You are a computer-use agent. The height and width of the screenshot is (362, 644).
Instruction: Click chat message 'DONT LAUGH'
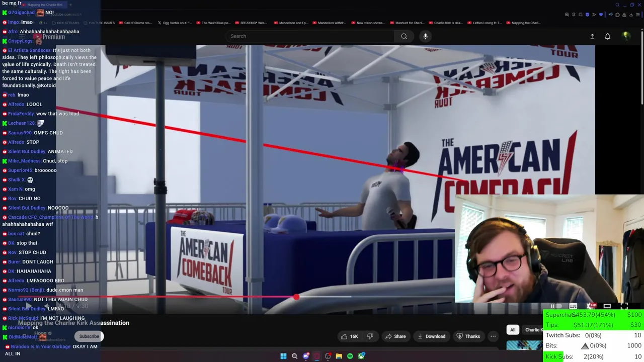click(38, 262)
